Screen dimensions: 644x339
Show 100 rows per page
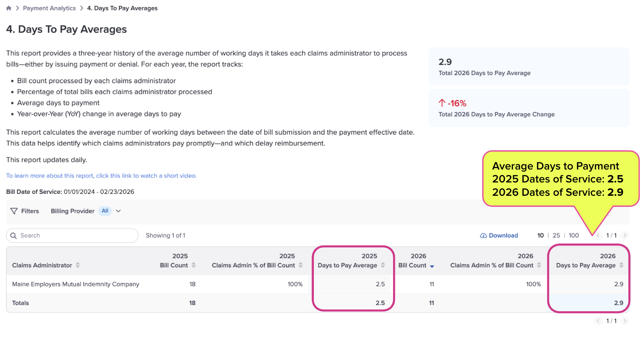[574, 235]
